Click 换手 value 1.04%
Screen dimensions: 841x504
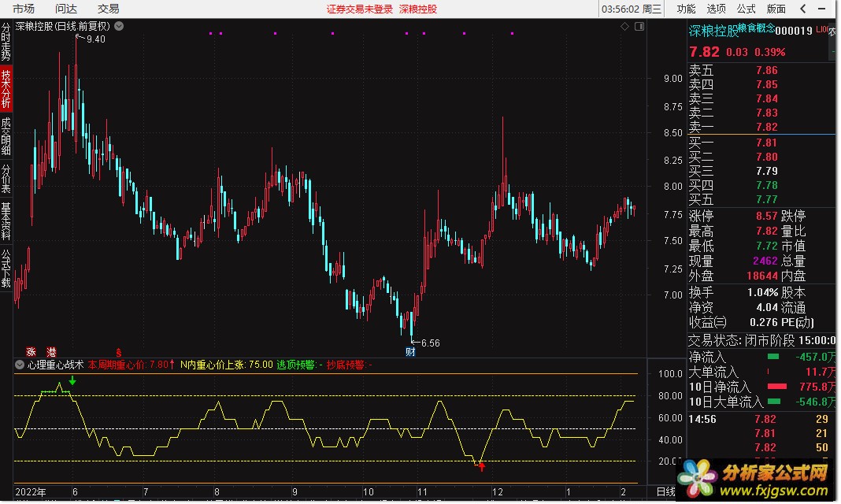coord(763,293)
